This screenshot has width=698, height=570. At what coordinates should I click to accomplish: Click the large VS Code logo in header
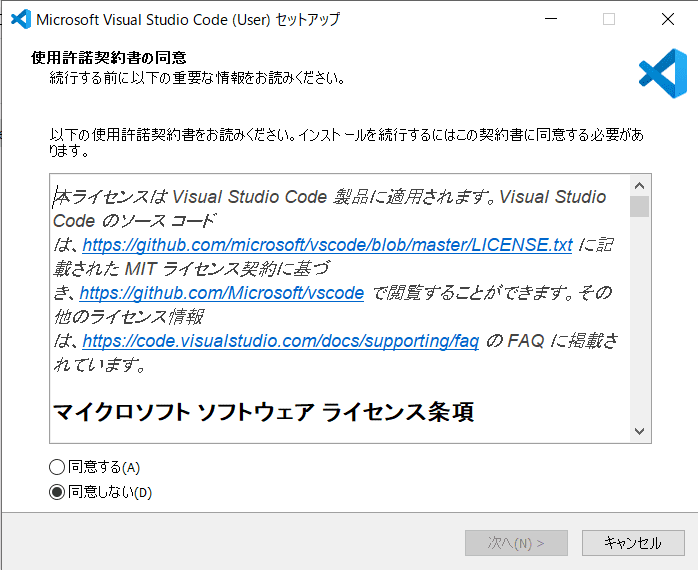pyautogui.click(x=662, y=73)
